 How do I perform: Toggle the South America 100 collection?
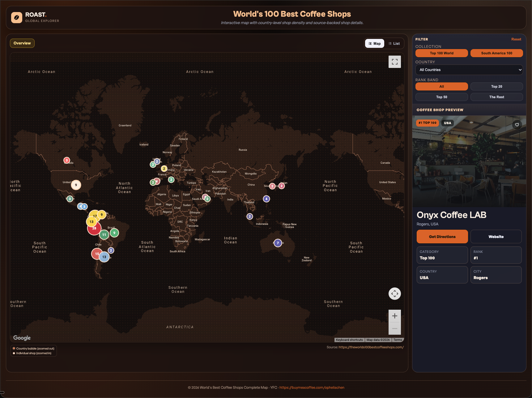coord(497,53)
